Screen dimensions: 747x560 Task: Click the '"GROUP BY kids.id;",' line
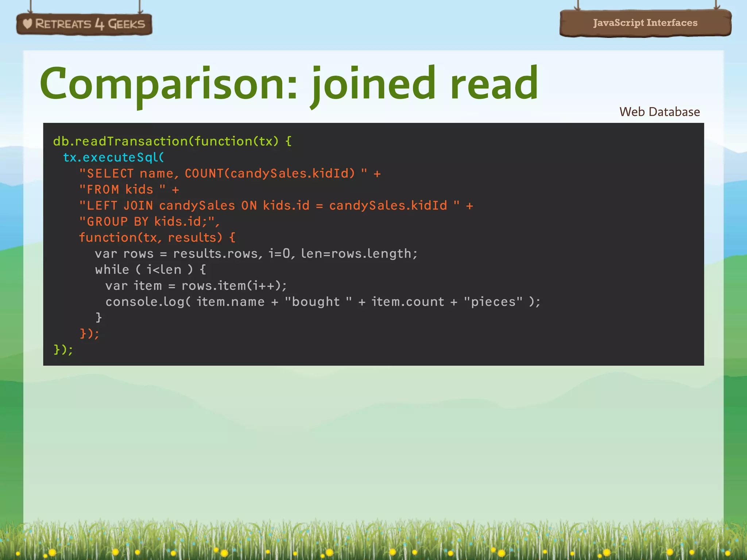click(x=150, y=222)
